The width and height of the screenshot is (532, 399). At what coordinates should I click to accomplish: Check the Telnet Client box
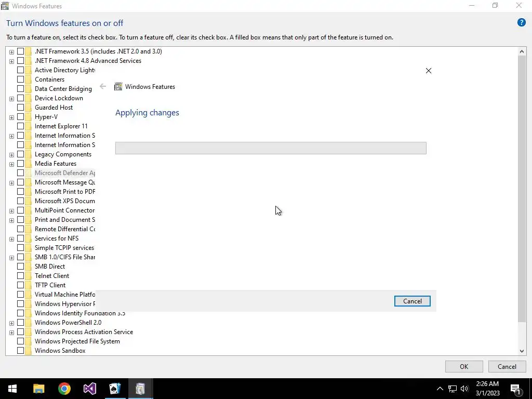pos(20,276)
